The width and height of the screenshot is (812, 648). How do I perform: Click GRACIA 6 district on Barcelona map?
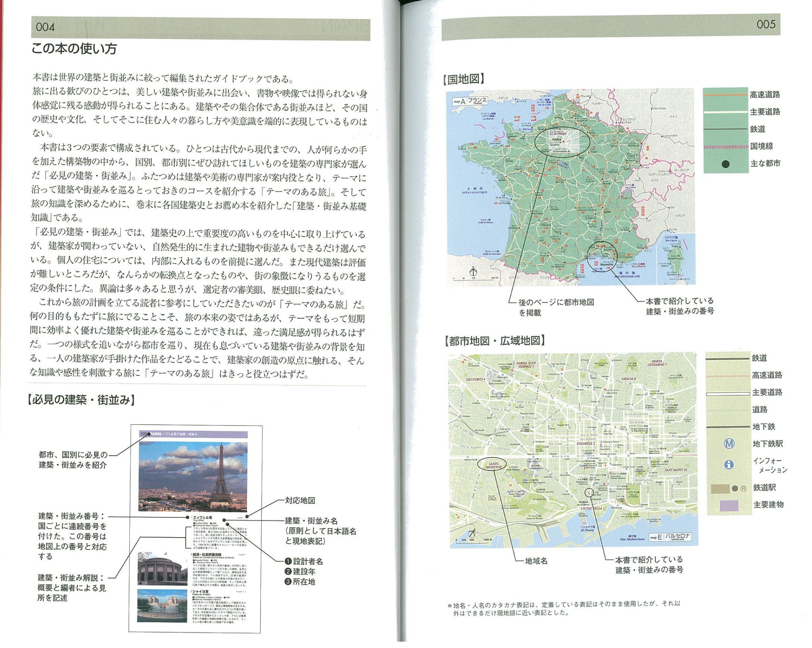tap(628, 378)
